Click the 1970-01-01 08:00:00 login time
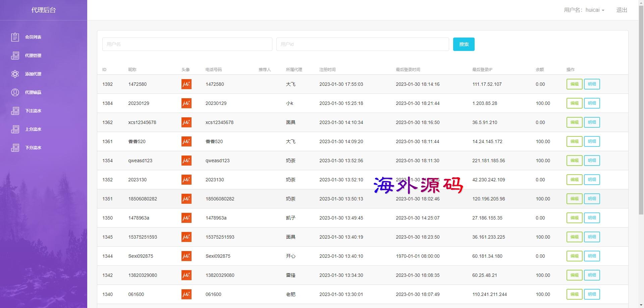Viewport: 644px width, 308px height. (x=418, y=256)
